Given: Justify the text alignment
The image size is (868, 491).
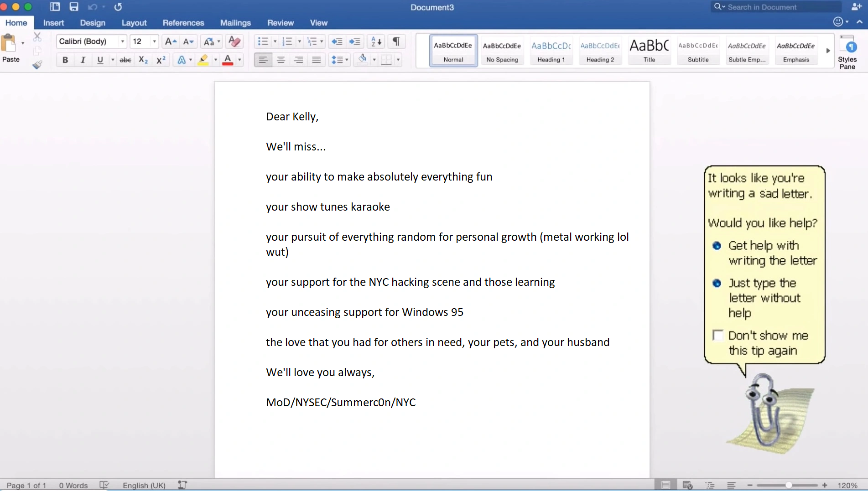Looking at the screenshot, I should [x=317, y=60].
